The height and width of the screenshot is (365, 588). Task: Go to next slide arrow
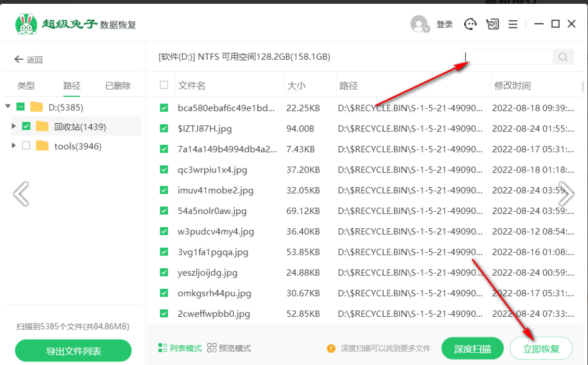[x=566, y=194]
